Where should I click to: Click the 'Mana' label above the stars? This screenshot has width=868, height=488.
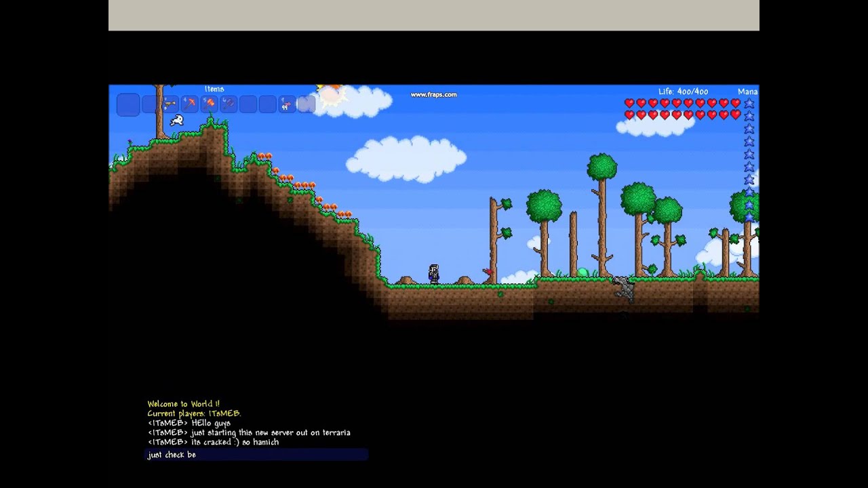click(x=747, y=91)
